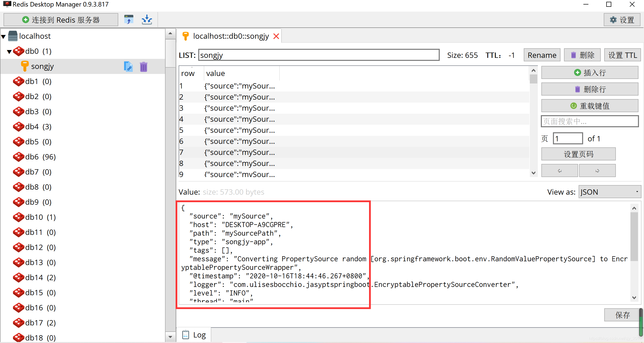Click the db6 database icon
The image size is (644, 343).
click(x=19, y=157)
